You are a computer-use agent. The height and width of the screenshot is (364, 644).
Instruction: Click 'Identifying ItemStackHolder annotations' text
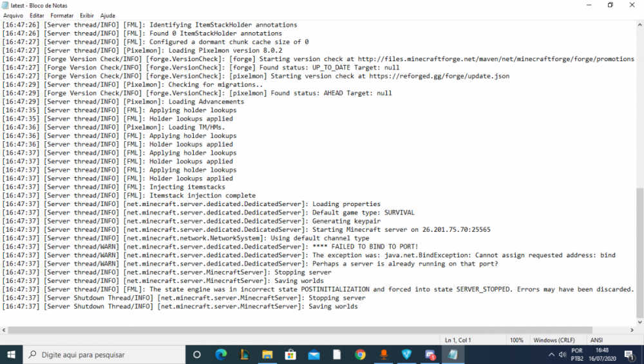pyautogui.click(x=223, y=25)
